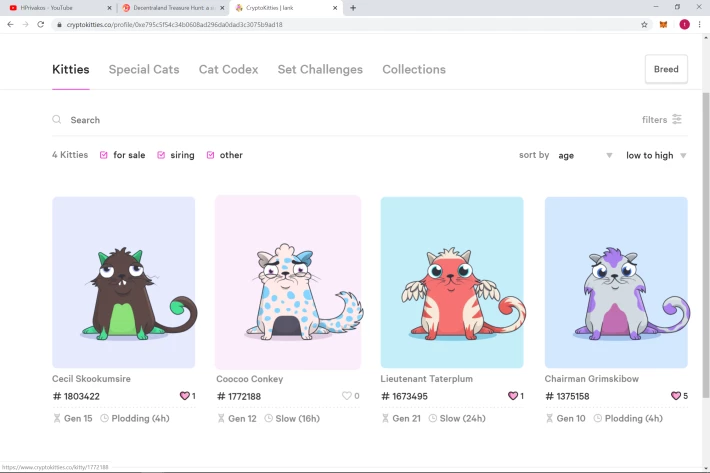Viewport: 710px width, 473px height.
Task: Click the Gen 10 label
Action: (571, 418)
